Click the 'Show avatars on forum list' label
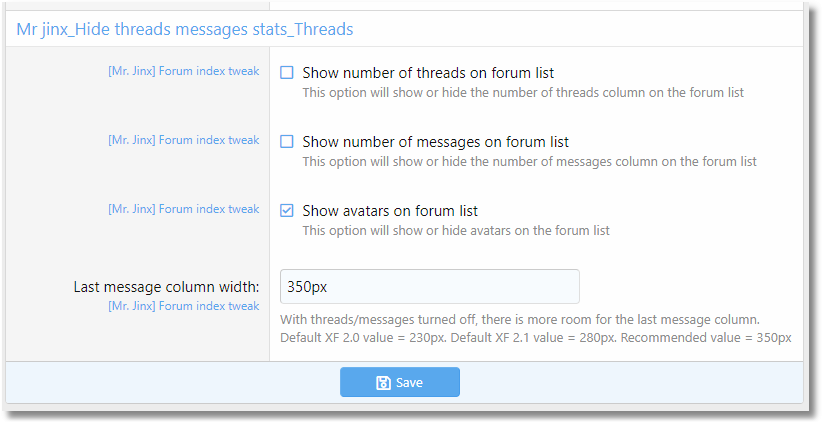Image resolution: width=823 pixels, height=425 pixels. (x=390, y=211)
